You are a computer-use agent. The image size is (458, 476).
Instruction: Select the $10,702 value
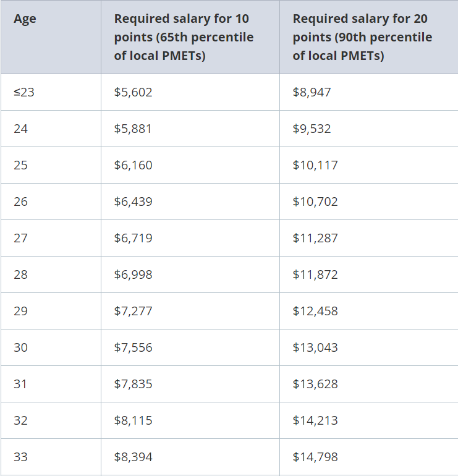pos(315,202)
